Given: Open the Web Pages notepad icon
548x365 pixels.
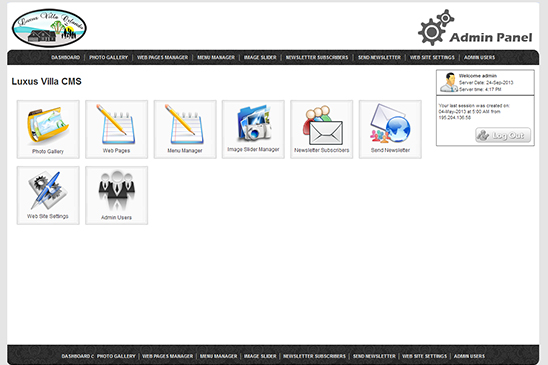Looking at the screenshot, I should click(x=117, y=124).
